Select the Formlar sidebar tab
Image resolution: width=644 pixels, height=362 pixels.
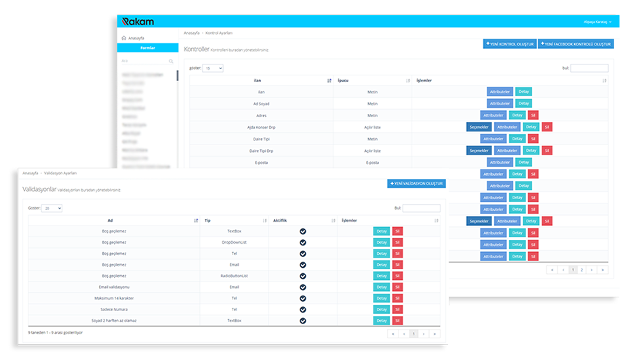[x=148, y=48]
